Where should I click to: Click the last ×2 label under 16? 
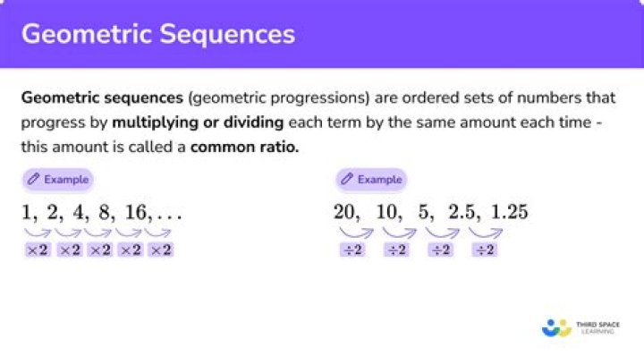pos(161,250)
